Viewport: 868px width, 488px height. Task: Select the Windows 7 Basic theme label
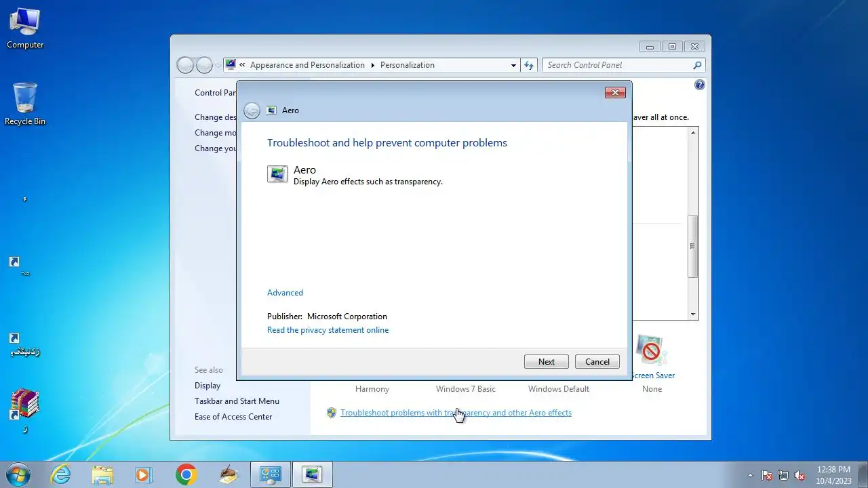[466, 389]
